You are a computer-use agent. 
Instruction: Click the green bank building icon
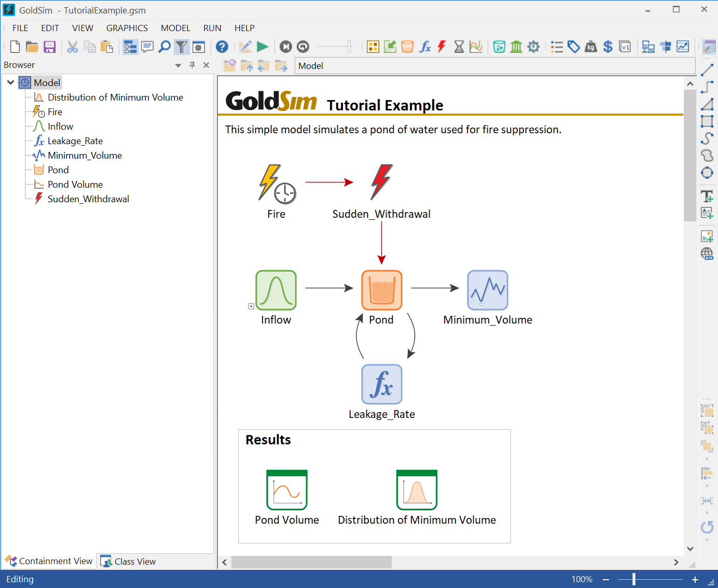(x=516, y=47)
